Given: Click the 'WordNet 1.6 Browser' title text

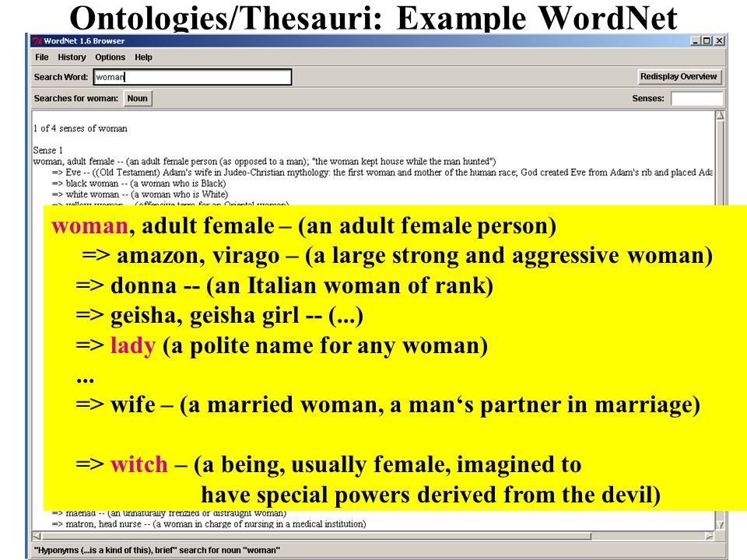Looking at the screenshot, I should tap(84, 41).
